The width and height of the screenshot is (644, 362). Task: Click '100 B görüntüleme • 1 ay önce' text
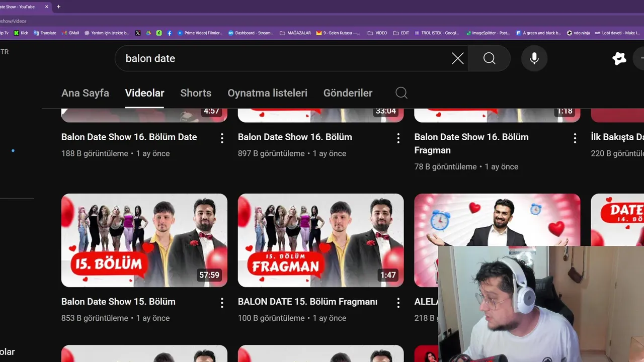coord(292,318)
